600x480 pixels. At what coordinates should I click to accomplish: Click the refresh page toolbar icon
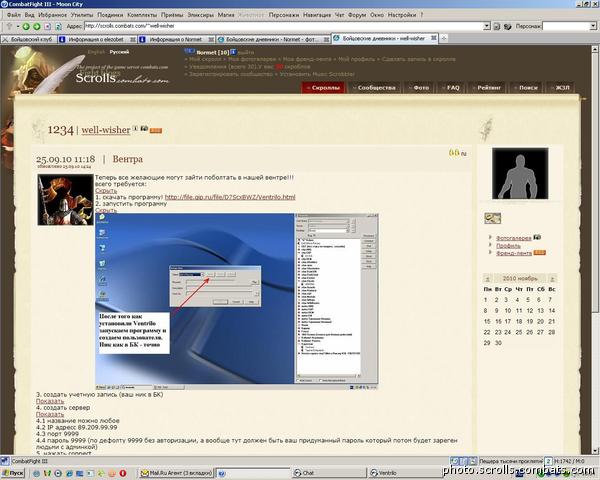(58, 26)
